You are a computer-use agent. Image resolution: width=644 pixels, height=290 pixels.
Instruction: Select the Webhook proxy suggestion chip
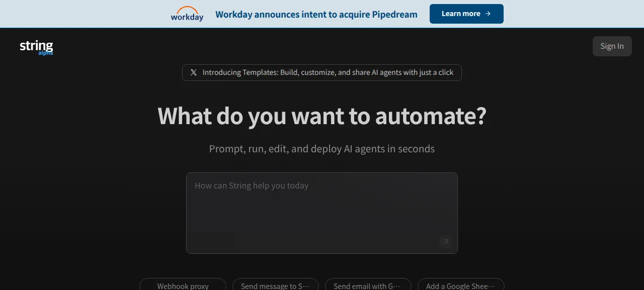(x=183, y=285)
